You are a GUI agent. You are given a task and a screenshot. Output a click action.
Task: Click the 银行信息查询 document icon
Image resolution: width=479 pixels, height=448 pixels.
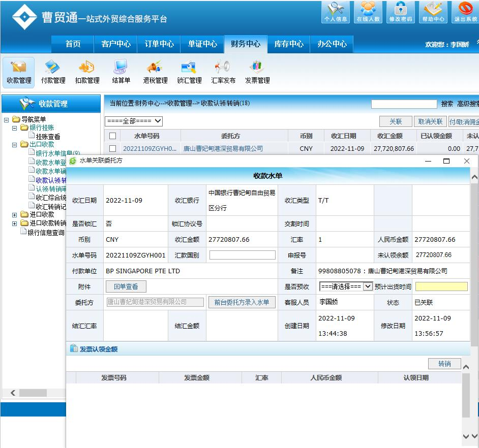pos(23,232)
